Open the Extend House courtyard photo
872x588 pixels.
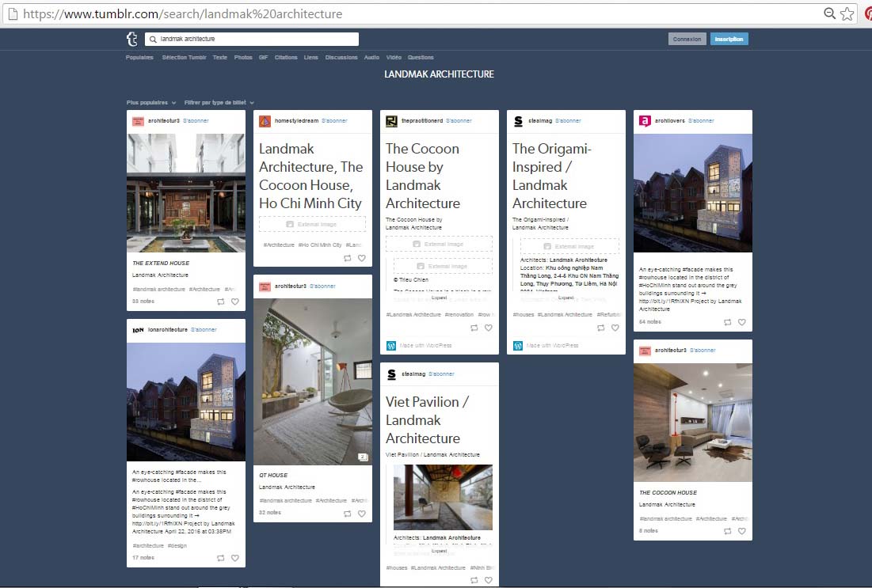tap(186, 193)
